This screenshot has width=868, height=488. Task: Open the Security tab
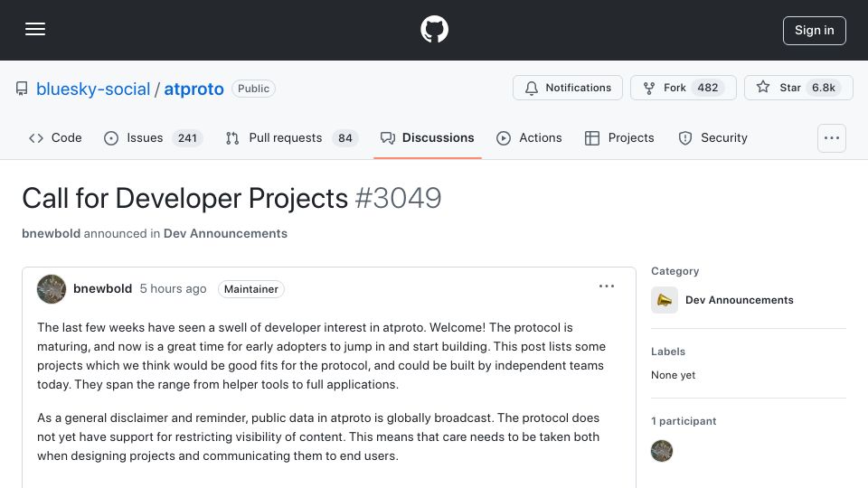pyautogui.click(x=713, y=137)
